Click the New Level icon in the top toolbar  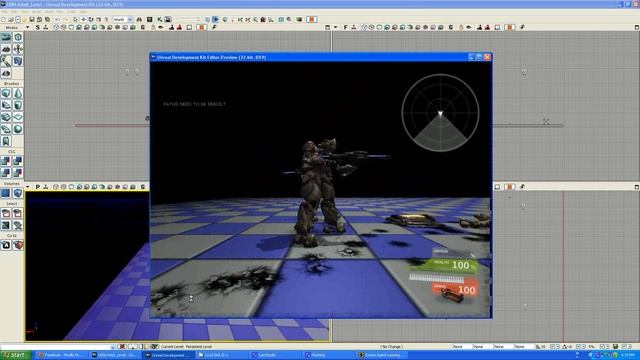(x=4, y=20)
